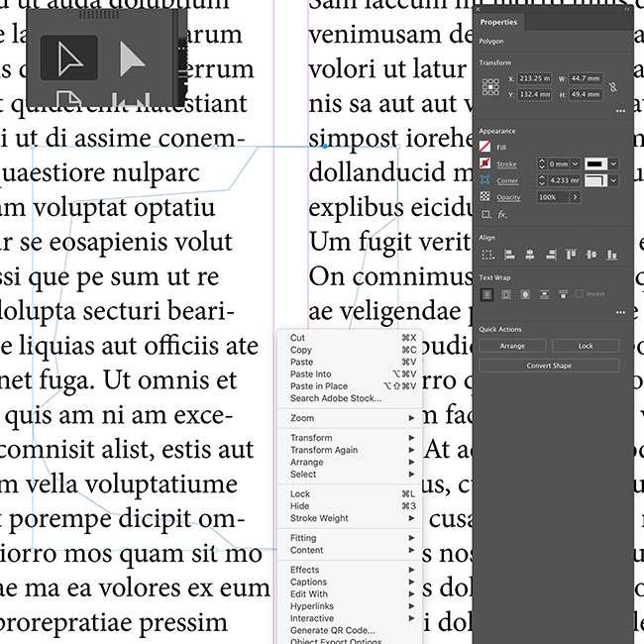The image size is (644, 644).
Task: Click the Corner options icon
Action: point(485,180)
